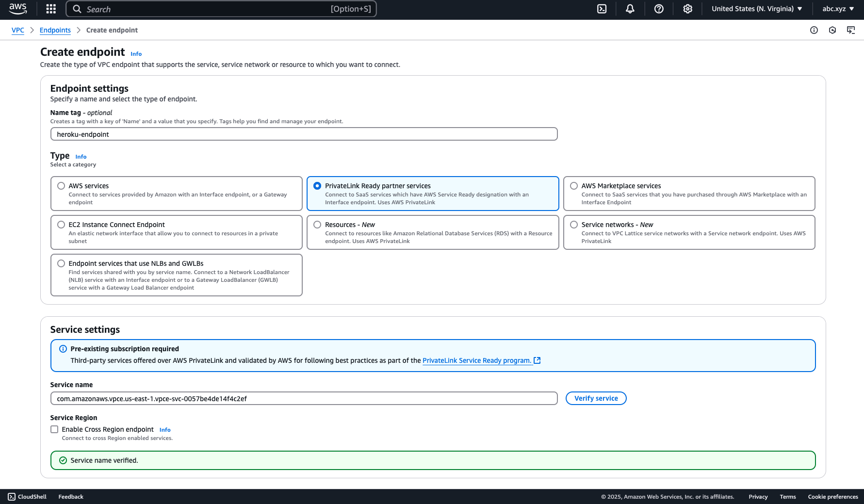The image size is (864, 504).
Task: Click the Service settings heading
Action: [85, 329]
